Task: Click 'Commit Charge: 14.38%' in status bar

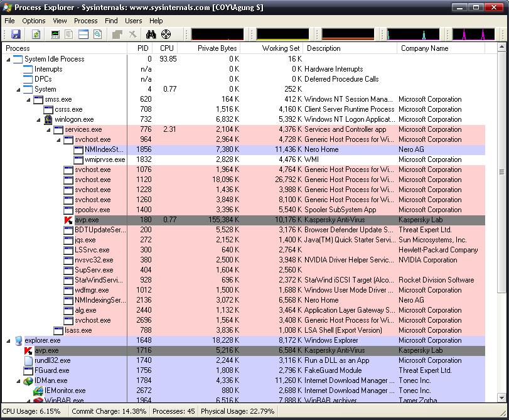Action: (x=109, y=412)
